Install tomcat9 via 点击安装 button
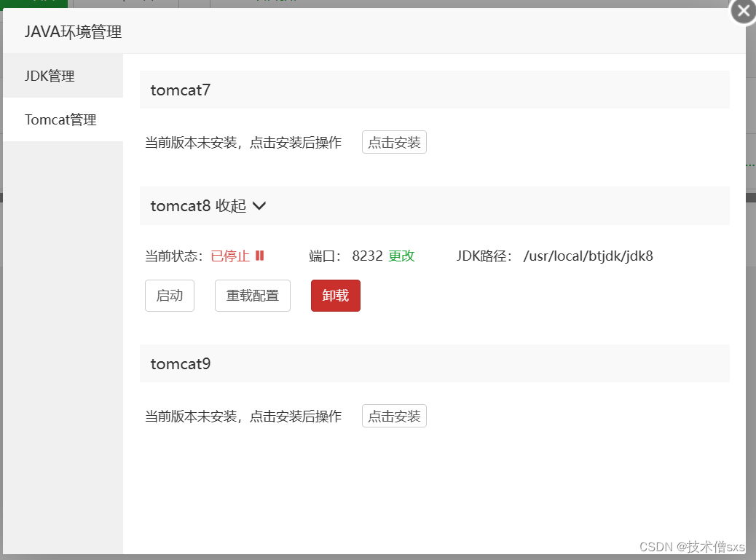756x560 pixels. [394, 416]
